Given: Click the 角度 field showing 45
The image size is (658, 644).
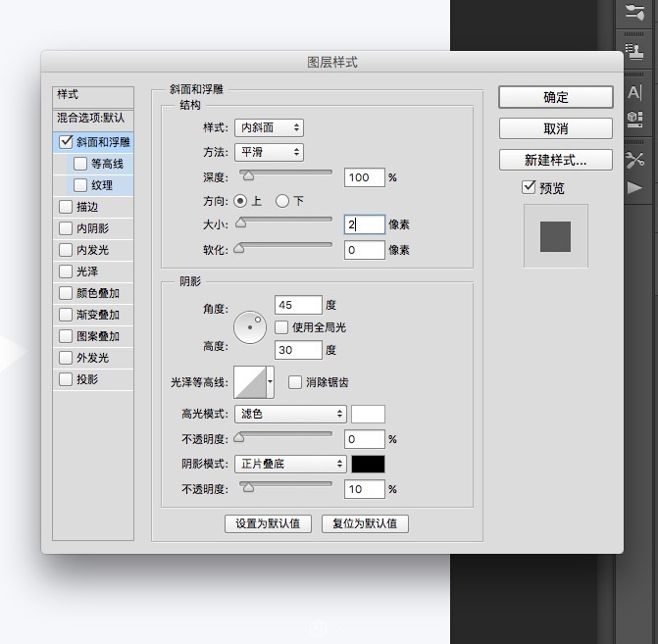Looking at the screenshot, I should [298, 305].
